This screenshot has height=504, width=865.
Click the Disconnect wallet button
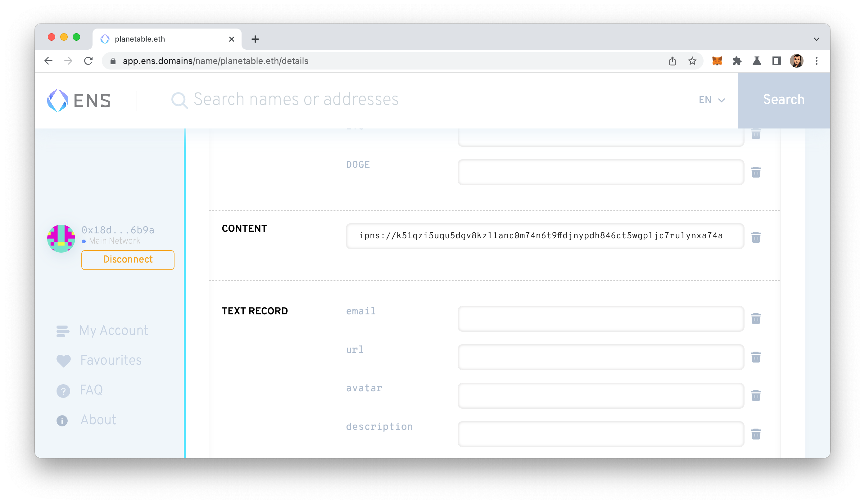click(127, 259)
